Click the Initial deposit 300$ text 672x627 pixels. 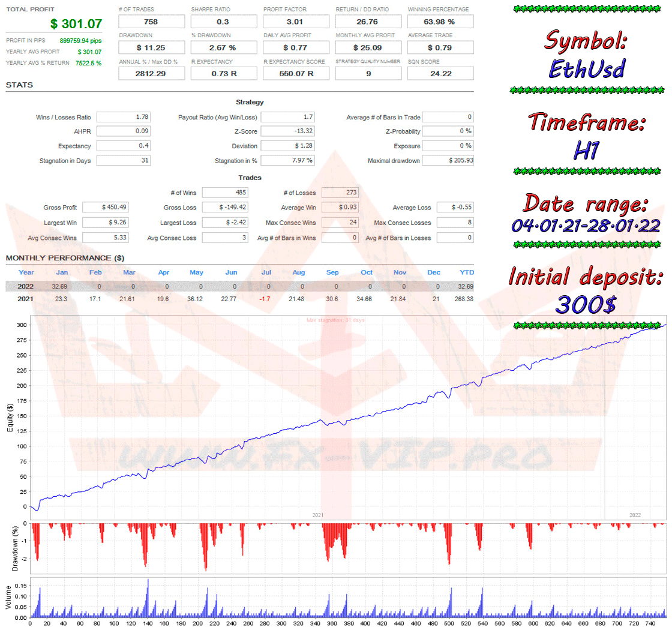[x=585, y=304]
